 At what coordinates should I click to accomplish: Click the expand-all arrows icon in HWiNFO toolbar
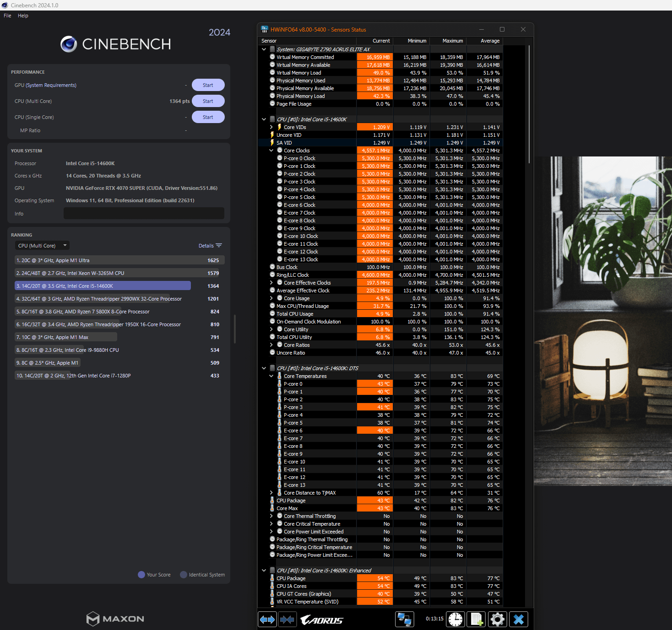point(267,619)
